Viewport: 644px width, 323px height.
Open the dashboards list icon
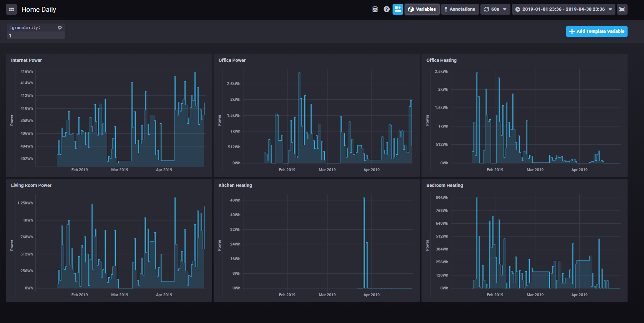[11, 9]
